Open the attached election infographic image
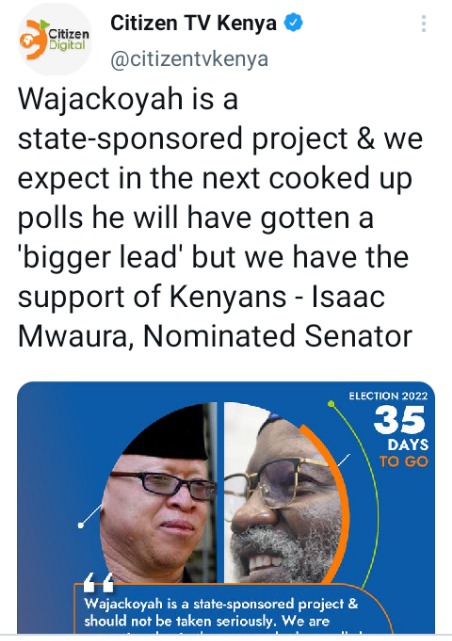The height and width of the screenshot is (641, 452). pyautogui.click(x=226, y=507)
